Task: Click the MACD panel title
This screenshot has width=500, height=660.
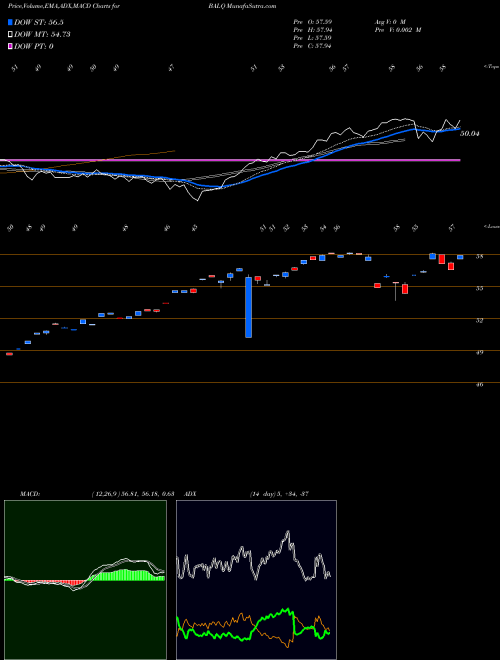Action: pos(29,494)
